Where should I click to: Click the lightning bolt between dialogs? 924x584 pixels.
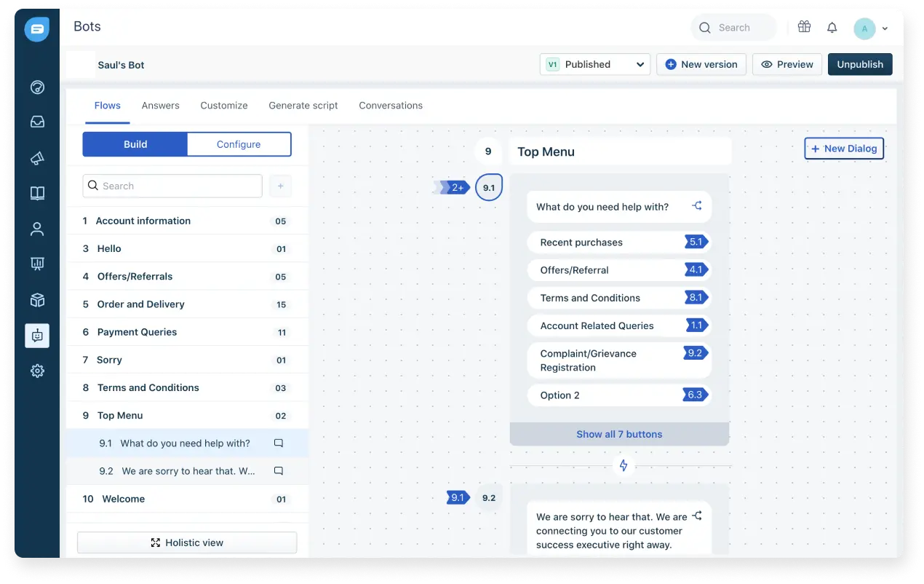point(623,465)
